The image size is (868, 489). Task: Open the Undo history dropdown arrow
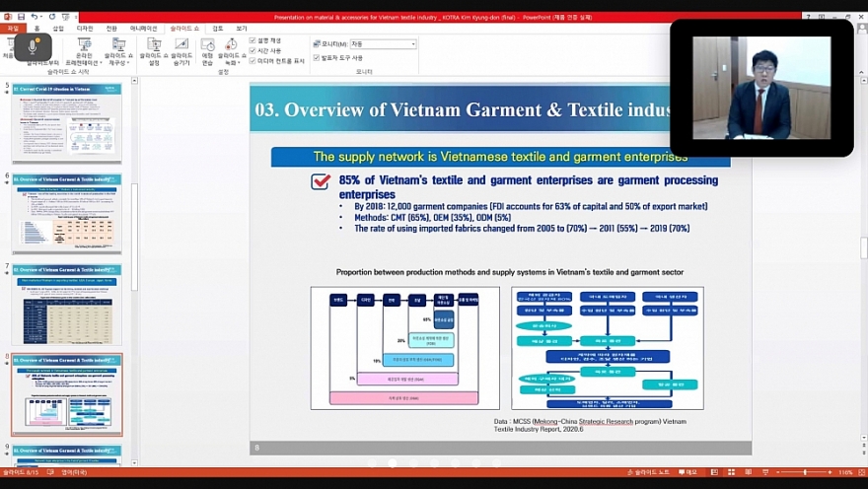43,17
